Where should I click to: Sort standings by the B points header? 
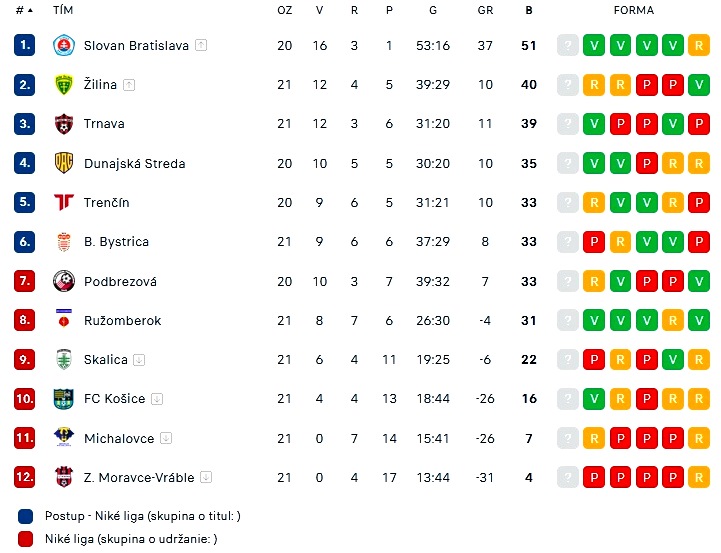tap(529, 10)
